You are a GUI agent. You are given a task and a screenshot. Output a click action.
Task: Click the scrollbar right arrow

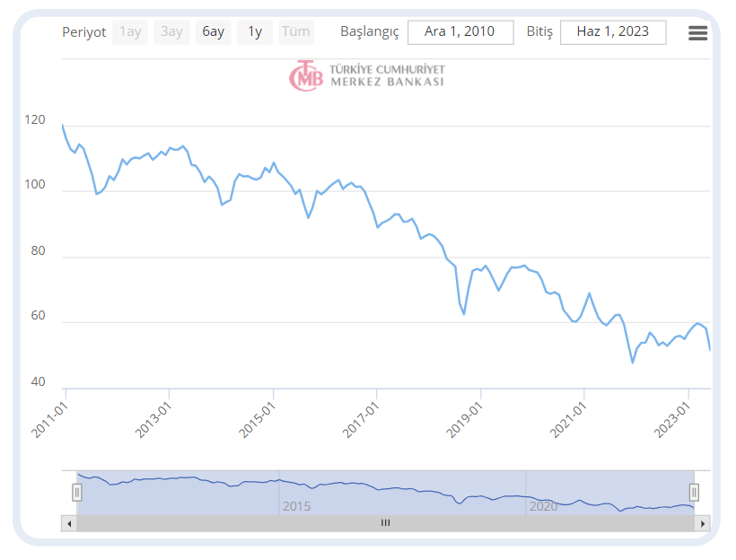(x=702, y=522)
